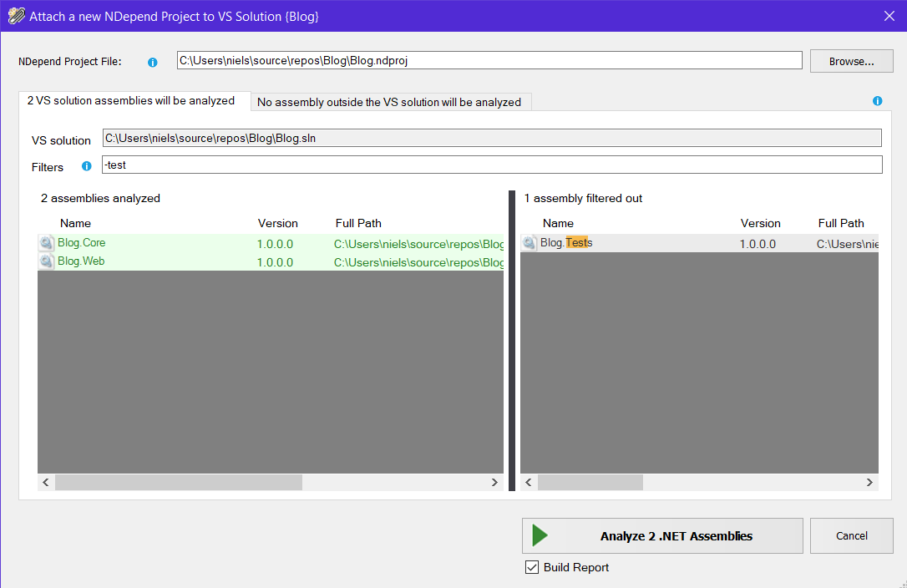Image resolution: width=907 pixels, height=588 pixels.
Task: Click the NDepend Project File path field
Action: [489, 60]
